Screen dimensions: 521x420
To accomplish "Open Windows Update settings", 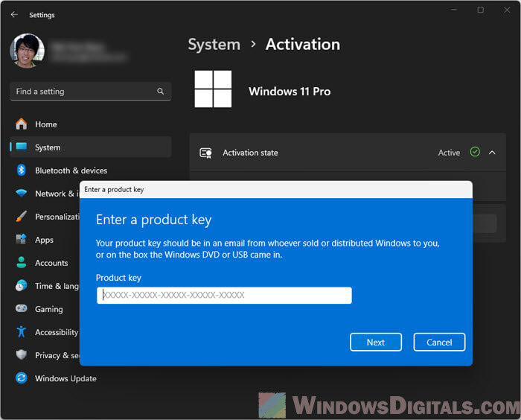I will pyautogui.click(x=90, y=378).
